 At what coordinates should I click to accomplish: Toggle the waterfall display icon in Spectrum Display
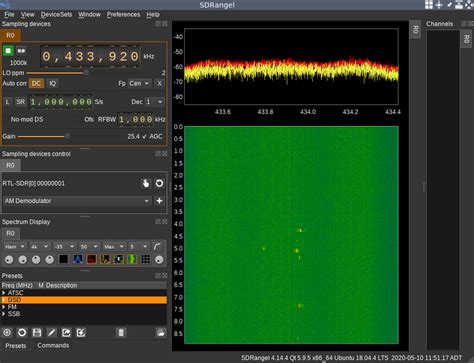coord(132,259)
